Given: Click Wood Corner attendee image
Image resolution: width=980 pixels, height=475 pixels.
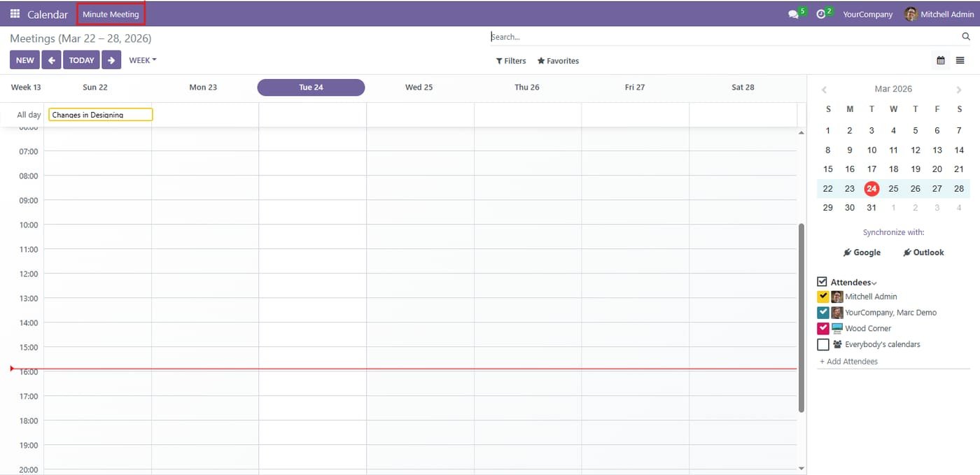Looking at the screenshot, I should 837,328.
